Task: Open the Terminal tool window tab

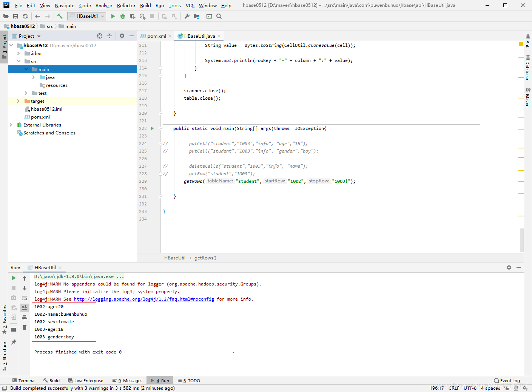Action: (x=24, y=381)
